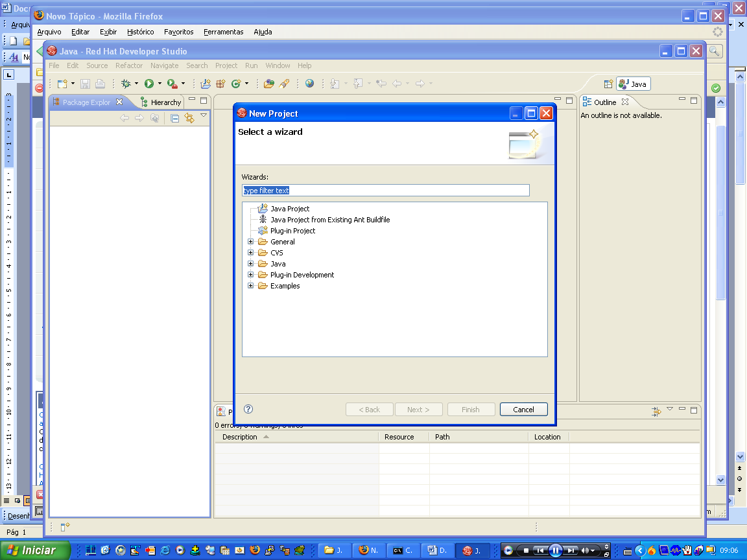
Task: Click the New Java Package toolbar icon
Action: coord(220,84)
